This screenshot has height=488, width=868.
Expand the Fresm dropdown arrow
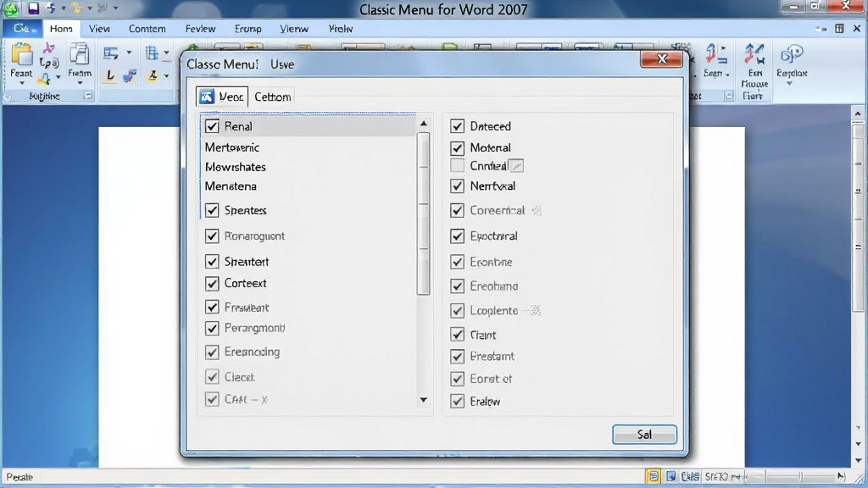pyautogui.click(x=80, y=84)
